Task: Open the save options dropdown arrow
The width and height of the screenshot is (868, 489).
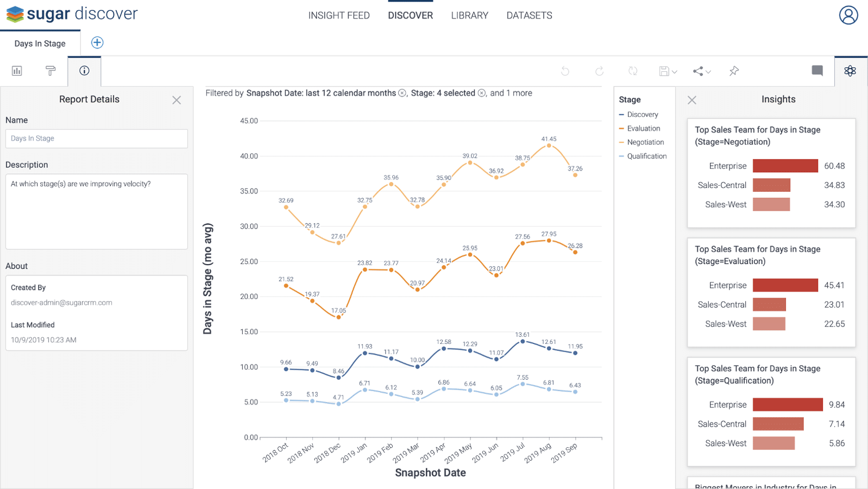Action: click(x=674, y=72)
